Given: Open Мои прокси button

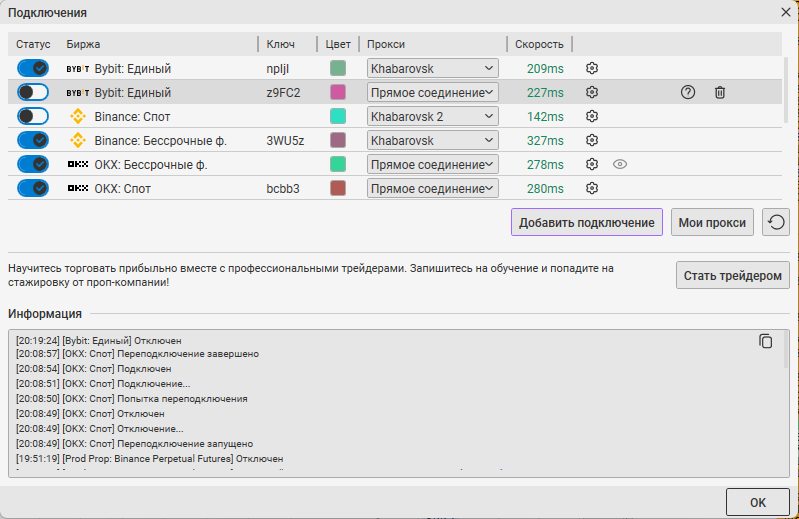Looking at the screenshot, I should coord(713,222).
